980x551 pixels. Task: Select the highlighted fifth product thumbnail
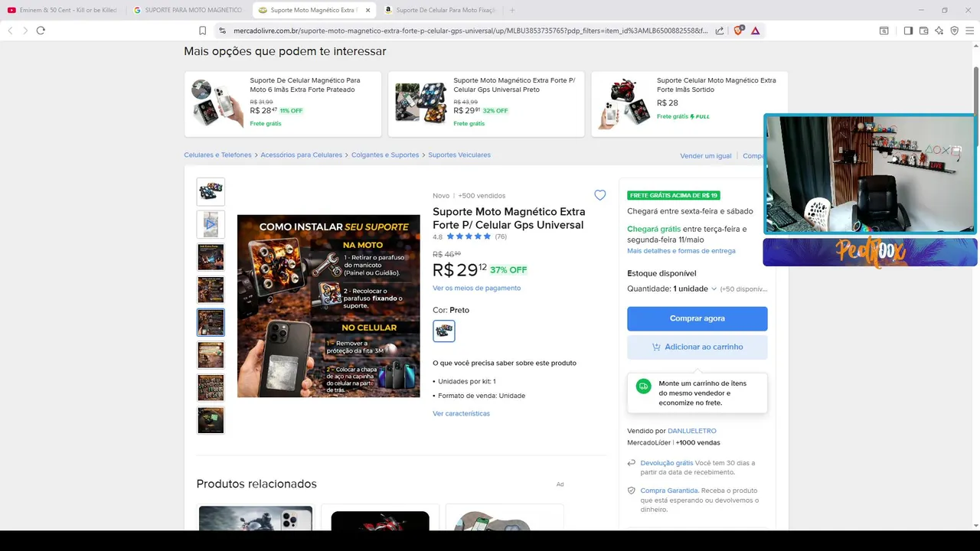(211, 322)
